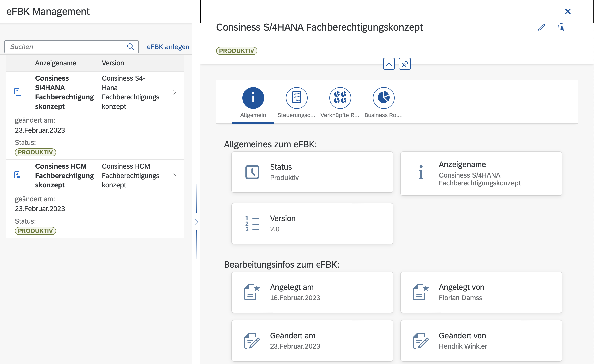594x364 pixels.
Task: Click the Angelegt von document-star icon
Action: pyautogui.click(x=421, y=292)
